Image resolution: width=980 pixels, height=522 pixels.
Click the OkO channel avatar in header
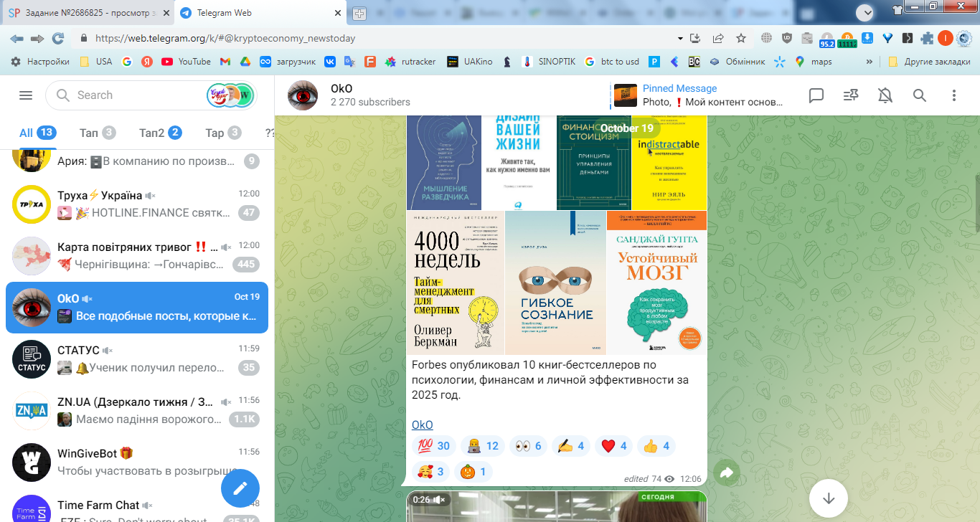point(303,95)
